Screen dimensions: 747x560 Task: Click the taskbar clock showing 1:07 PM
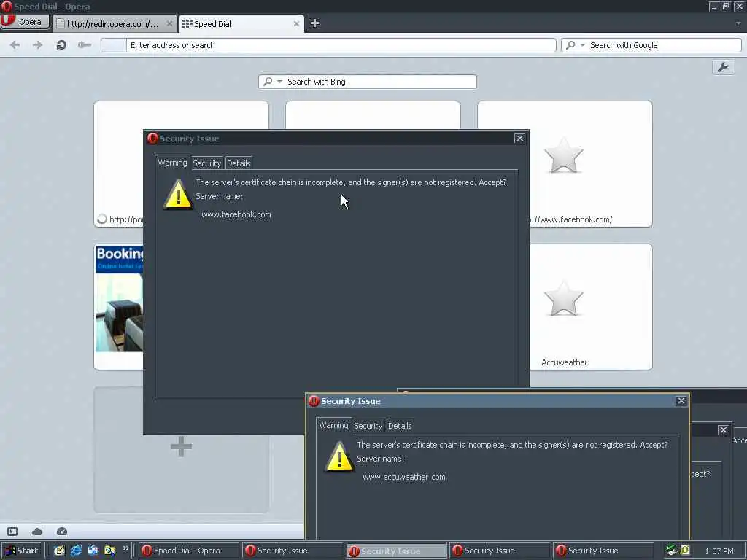coord(719,551)
